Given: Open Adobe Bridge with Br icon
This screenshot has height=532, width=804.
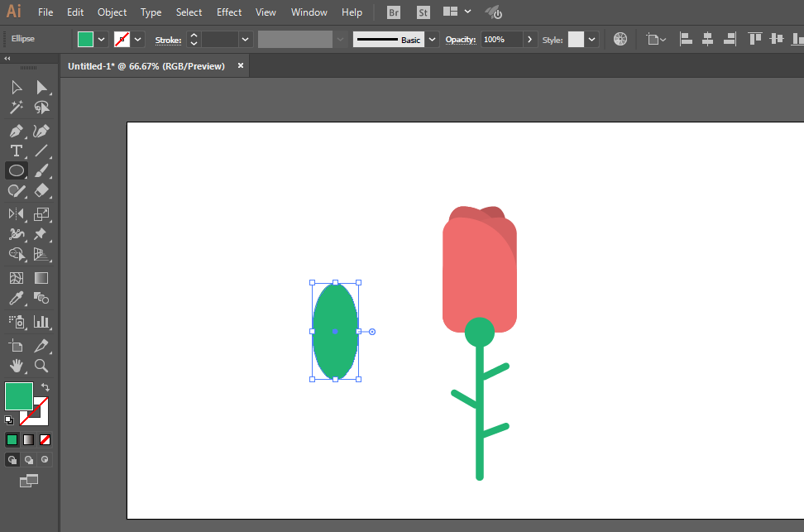Looking at the screenshot, I should click(394, 12).
